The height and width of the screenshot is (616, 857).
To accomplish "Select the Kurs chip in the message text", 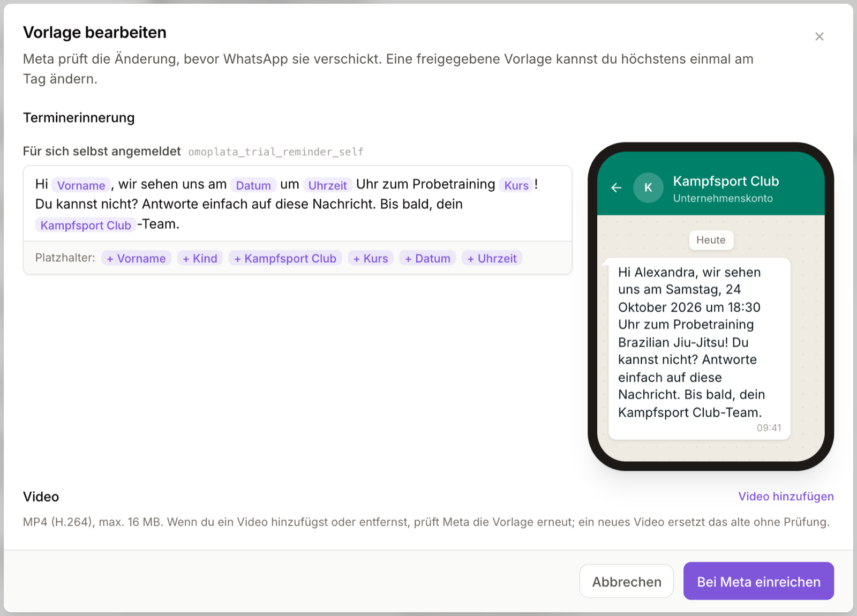I will point(516,185).
